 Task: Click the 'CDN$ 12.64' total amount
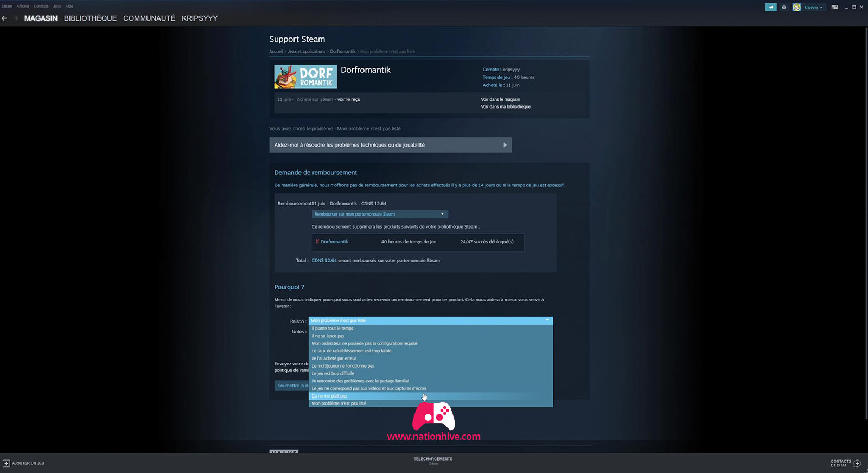pos(324,261)
